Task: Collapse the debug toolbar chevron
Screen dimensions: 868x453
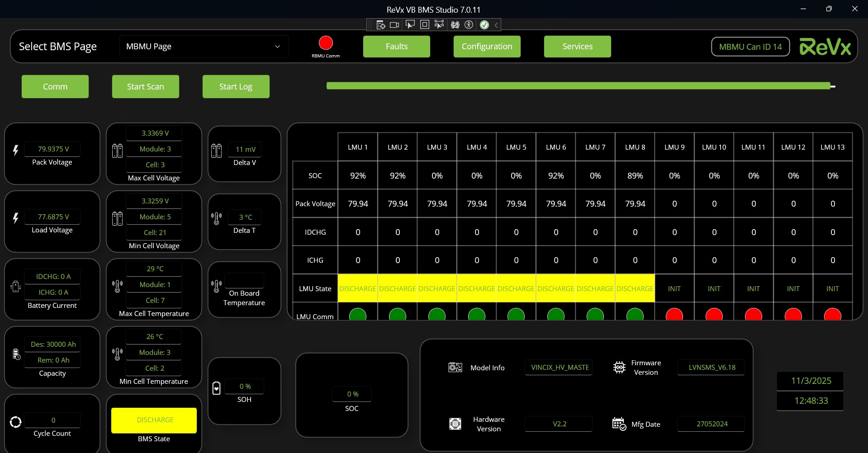Action: pyautogui.click(x=496, y=25)
